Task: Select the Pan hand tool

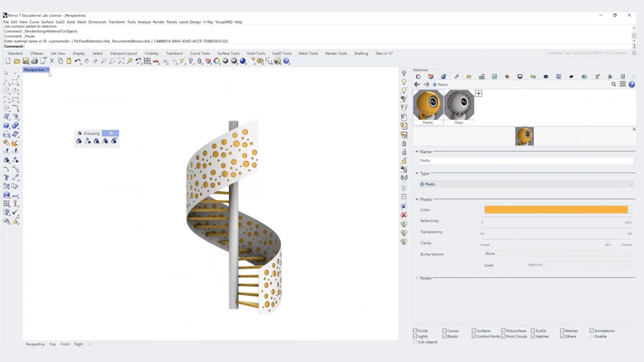Action: (86, 61)
